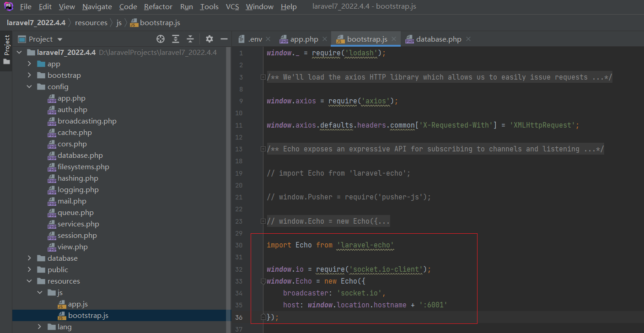
Task: Open the Help menu
Action: tap(289, 7)
